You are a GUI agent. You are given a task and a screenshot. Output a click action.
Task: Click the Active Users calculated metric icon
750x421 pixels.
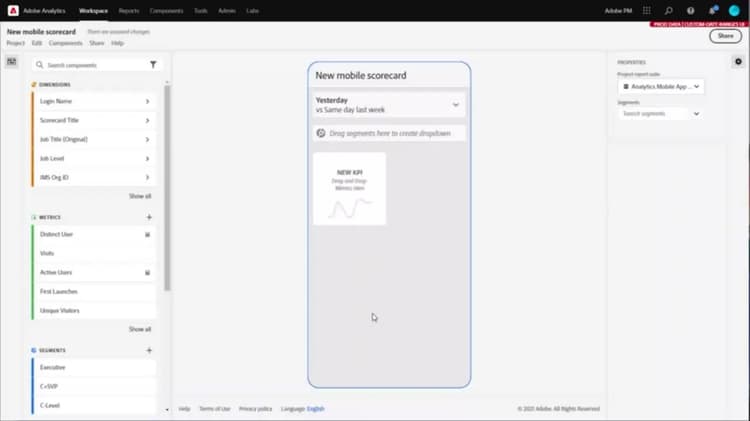(x=147, y=273)
